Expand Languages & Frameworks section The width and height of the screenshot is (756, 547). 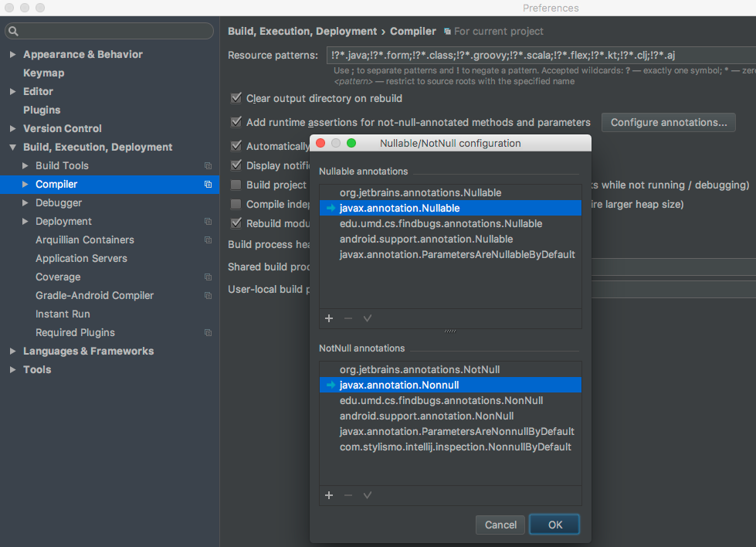coord(13,352)
